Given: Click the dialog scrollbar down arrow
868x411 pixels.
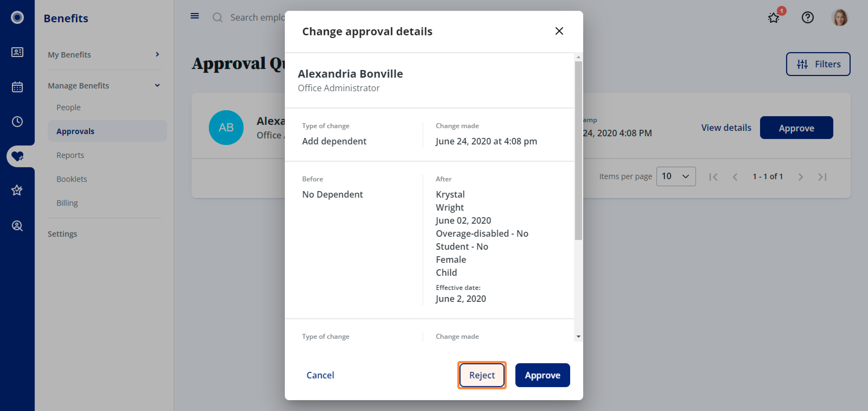Looking at the screenshot, I should (x=578, y=337).
